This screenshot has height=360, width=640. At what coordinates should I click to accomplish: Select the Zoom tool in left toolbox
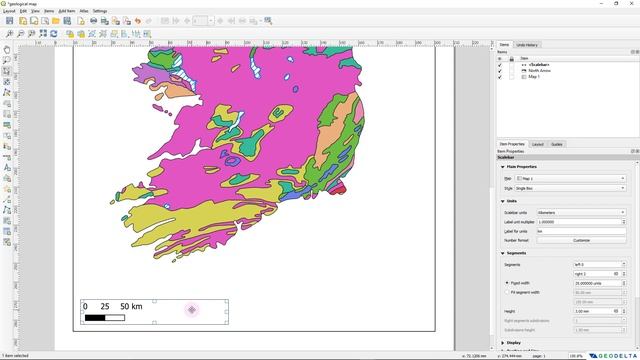click(x=7, y=60)
